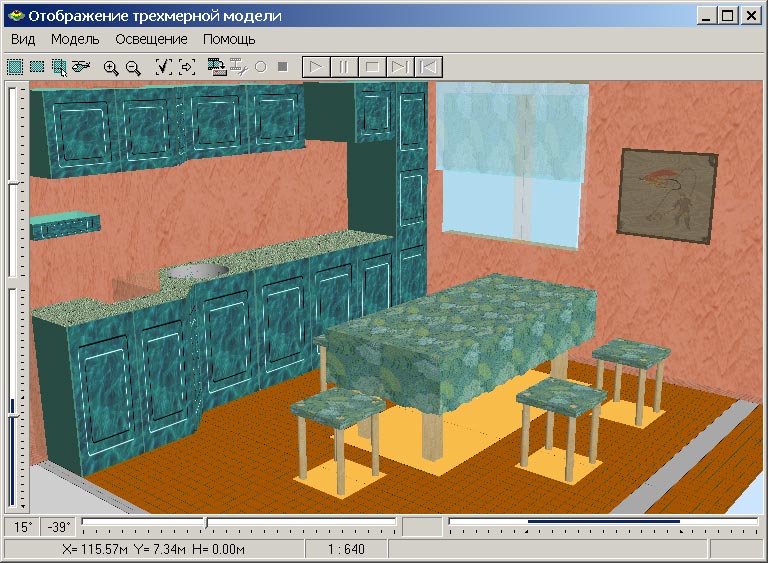Image resolution: width=768 pixels, height=563 pixels.
Task: Open the Вид menu
Action: (x=23, y=39)
